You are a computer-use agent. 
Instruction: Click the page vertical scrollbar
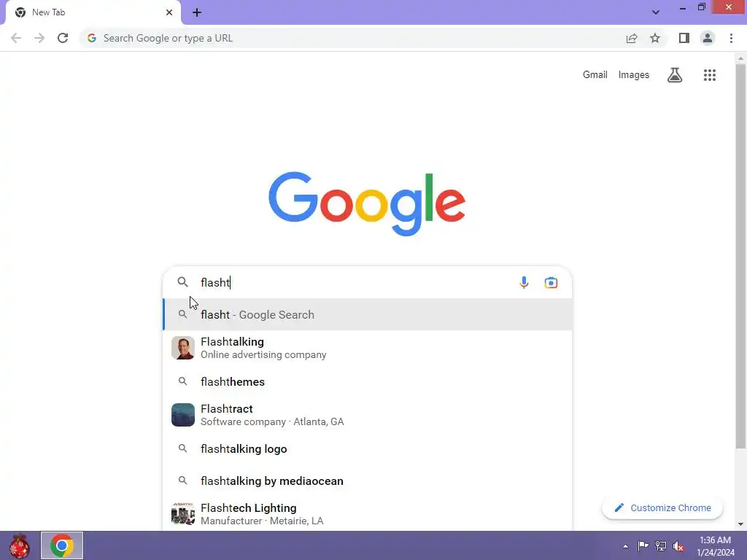pyautogui.click(x=740, y=257)
